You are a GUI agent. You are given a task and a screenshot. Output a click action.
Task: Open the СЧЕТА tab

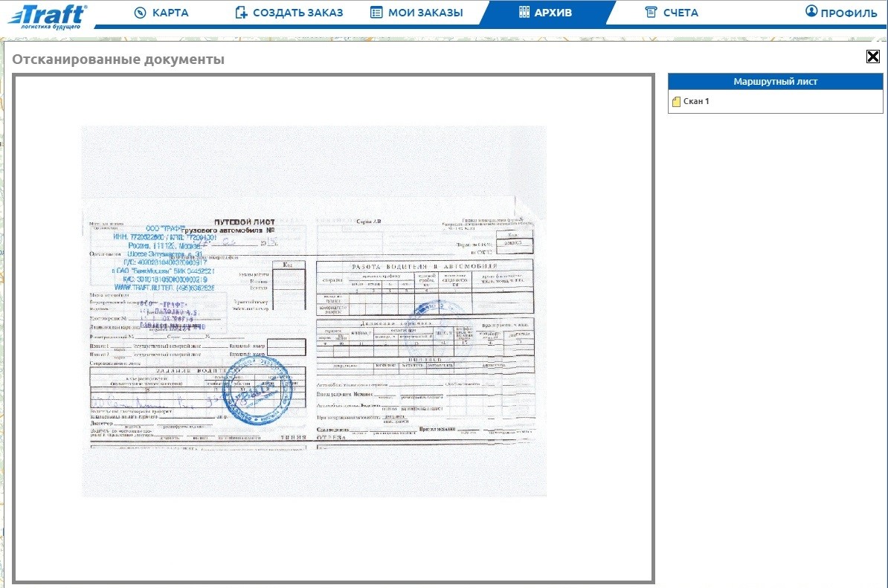click(681, 13)
